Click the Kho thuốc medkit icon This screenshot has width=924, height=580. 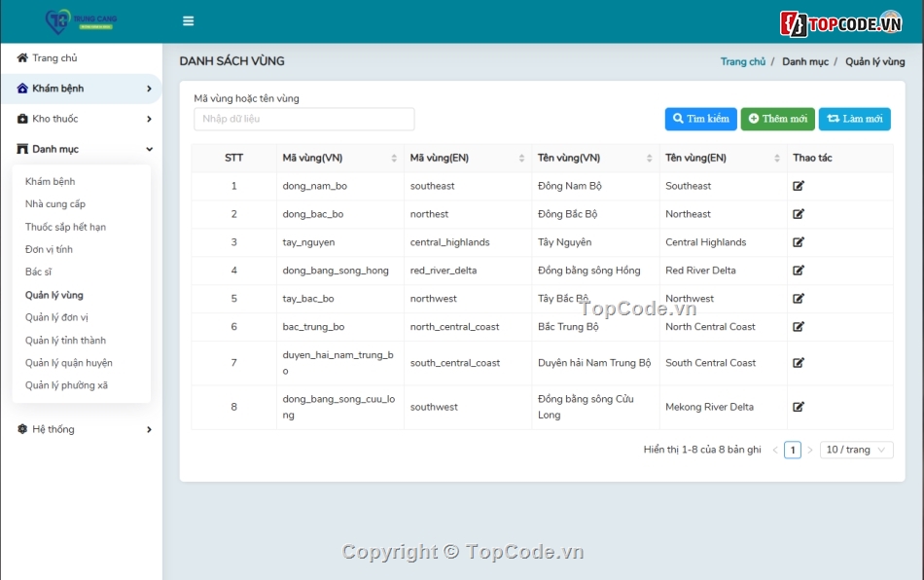pyautogui.click(x=22, y=119)
